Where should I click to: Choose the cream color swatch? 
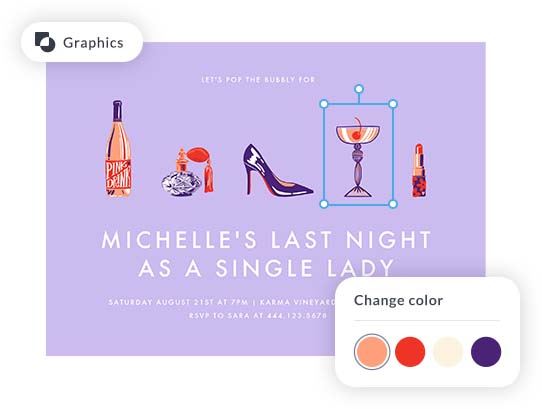(448, 352)
